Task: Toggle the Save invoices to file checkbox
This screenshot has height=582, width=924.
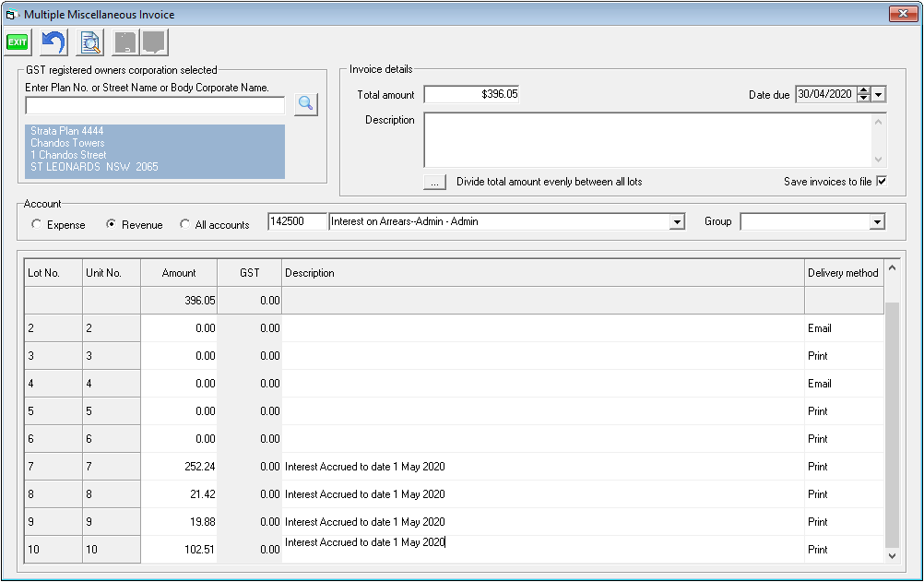Action: pyautogui.click(x=882, y=181)
